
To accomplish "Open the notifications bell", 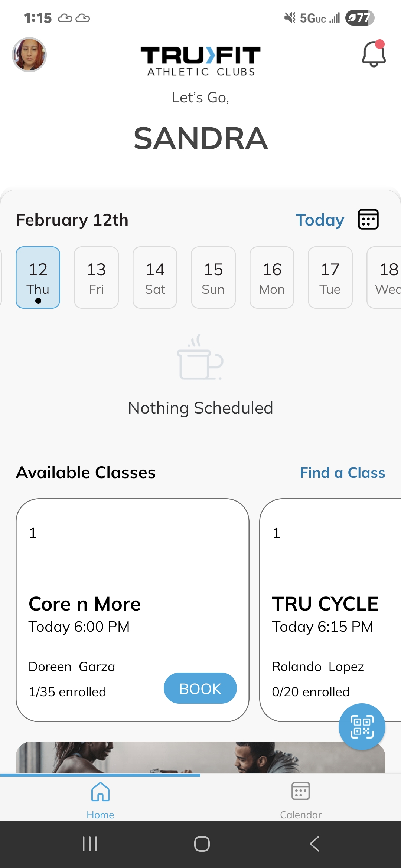I will [374, 54].
